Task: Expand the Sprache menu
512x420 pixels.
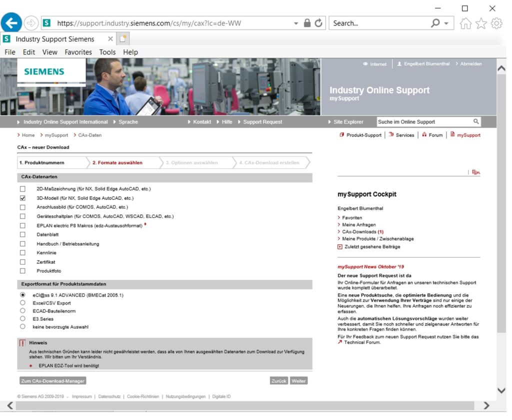Action: [125, 122]
